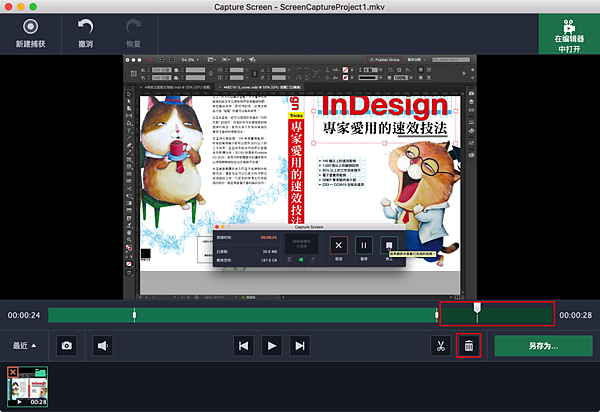Click the X cancel button in recording panel

pyautogui.click(x=338, y=244)
